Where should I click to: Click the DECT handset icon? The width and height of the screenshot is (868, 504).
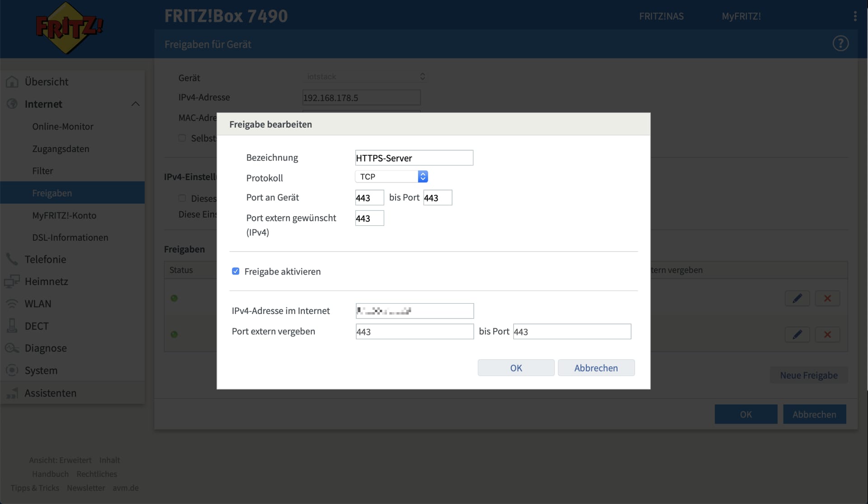[12, 326]
